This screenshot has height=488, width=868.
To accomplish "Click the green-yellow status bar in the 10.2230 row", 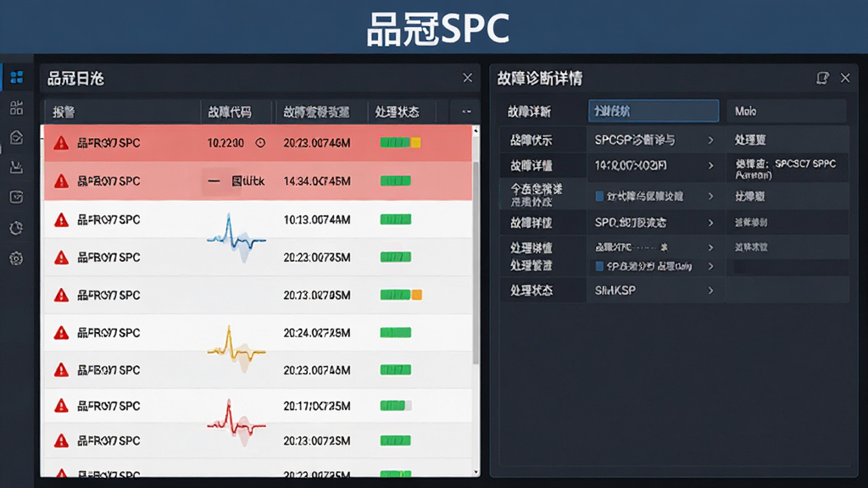I will point(401,142).
